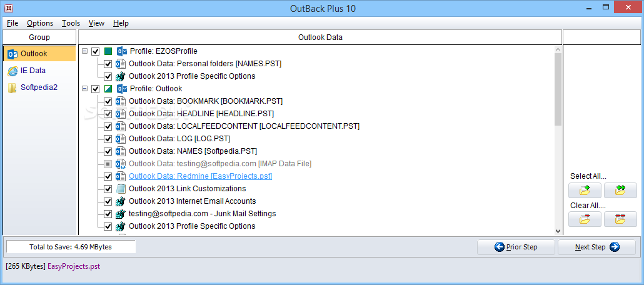Click right Select All double-arrow folder button
644x285 pixels.
click(x=620, y=191)
